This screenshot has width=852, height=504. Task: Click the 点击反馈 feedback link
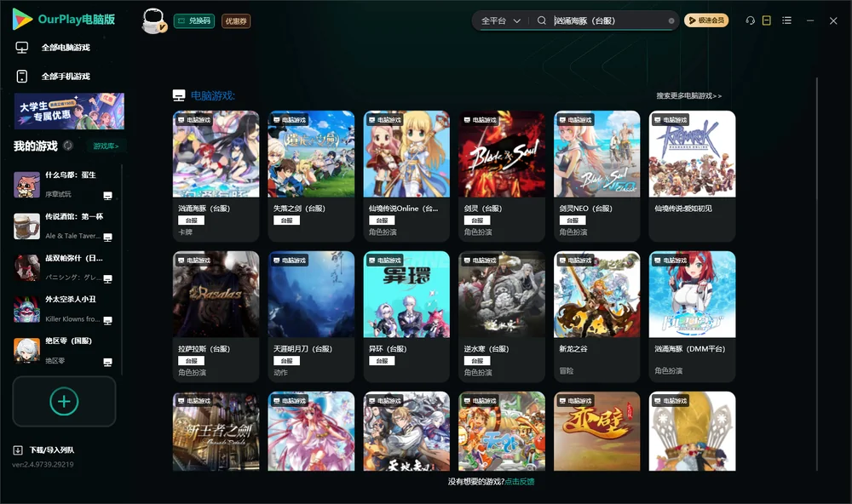click(520, 481)
